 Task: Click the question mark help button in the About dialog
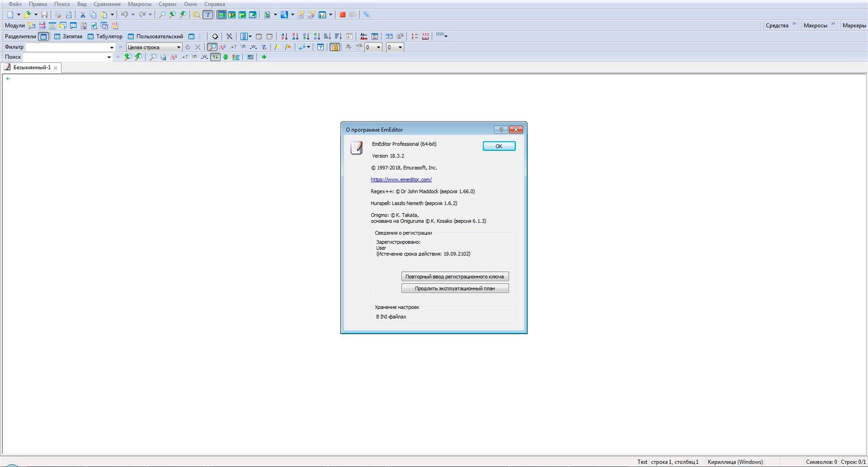501,130
